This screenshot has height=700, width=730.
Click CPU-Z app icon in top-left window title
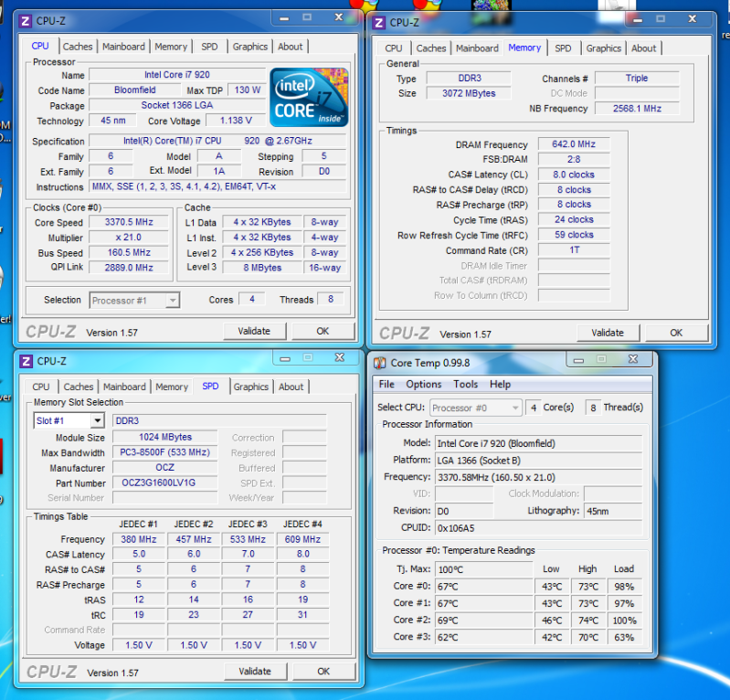26,21
